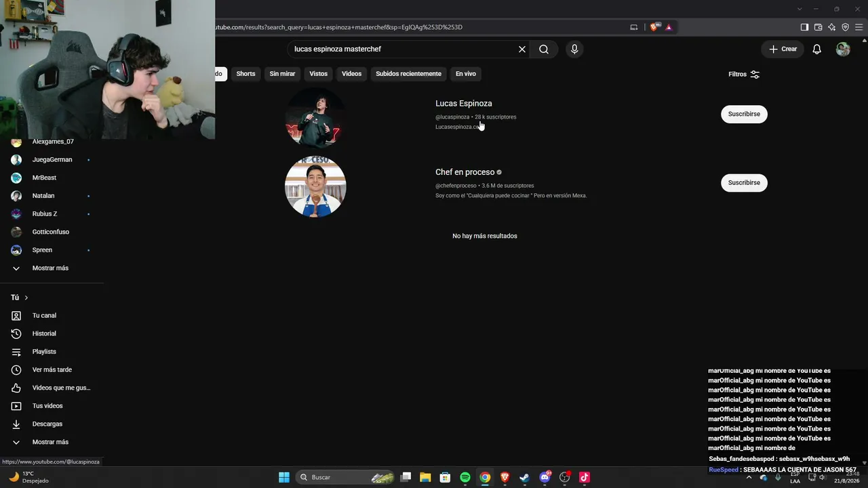Screen dimensions: 868x488
Task: Expand Mostrar más under subscriptions list
Action: [52, 268]
